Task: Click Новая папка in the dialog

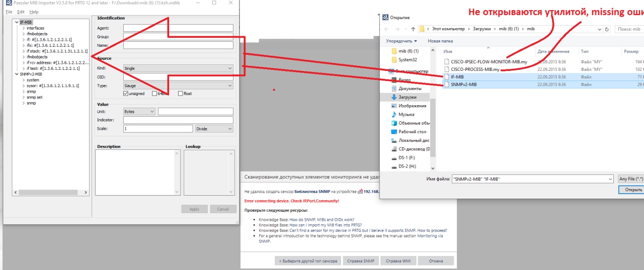Action: (x=440, y=41)
